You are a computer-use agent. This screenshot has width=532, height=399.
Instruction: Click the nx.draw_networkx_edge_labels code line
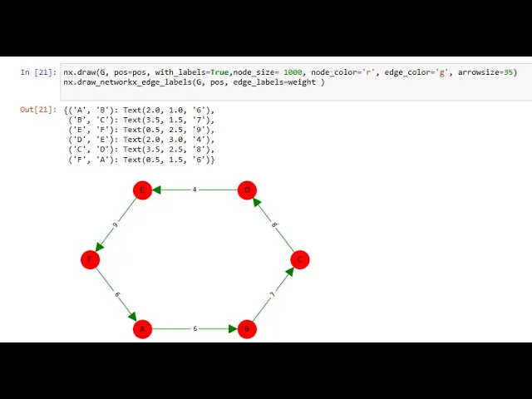tap(194, 82)
